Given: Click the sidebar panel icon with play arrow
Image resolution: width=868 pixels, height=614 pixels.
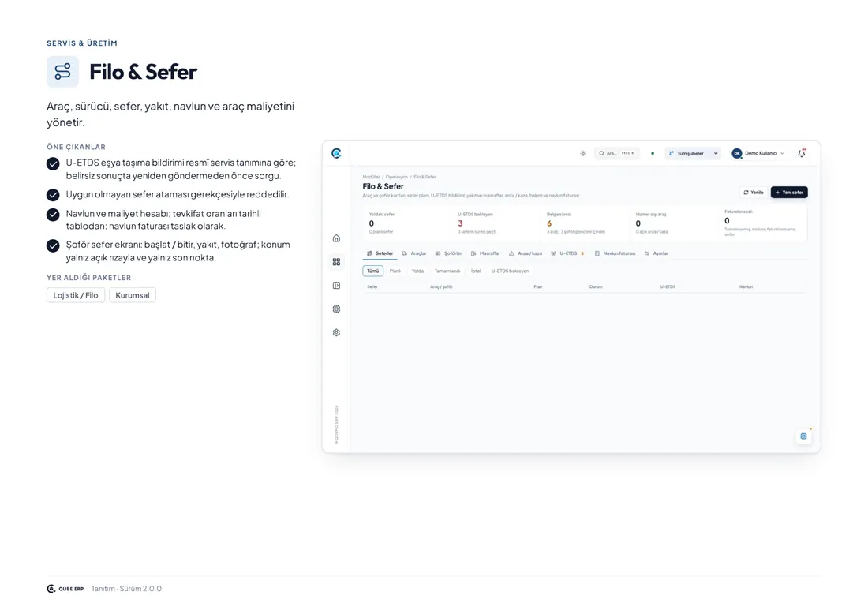Looking at the screenshot, I should tap(336, 286).
